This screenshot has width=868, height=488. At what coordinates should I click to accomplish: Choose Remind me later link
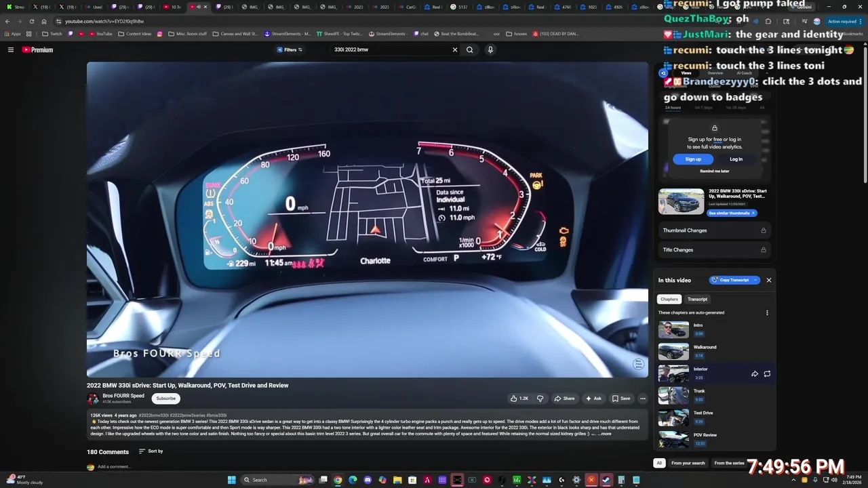tap(714, 171)
